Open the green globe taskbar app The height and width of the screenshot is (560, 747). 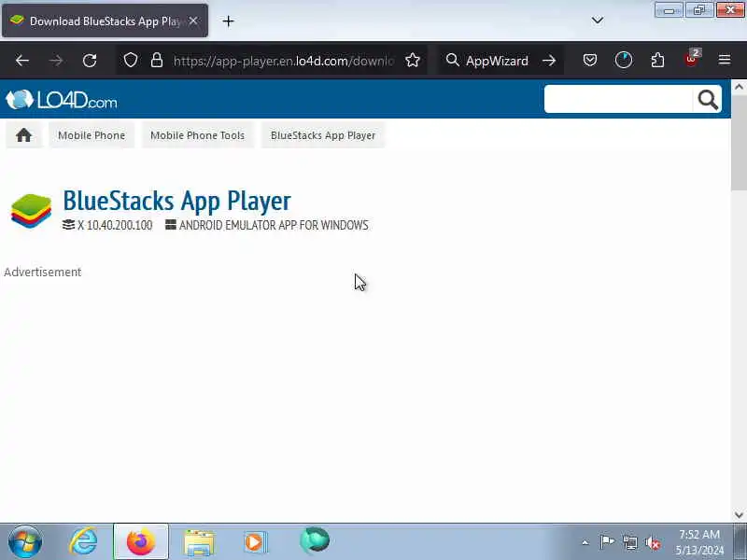(315, 540)
